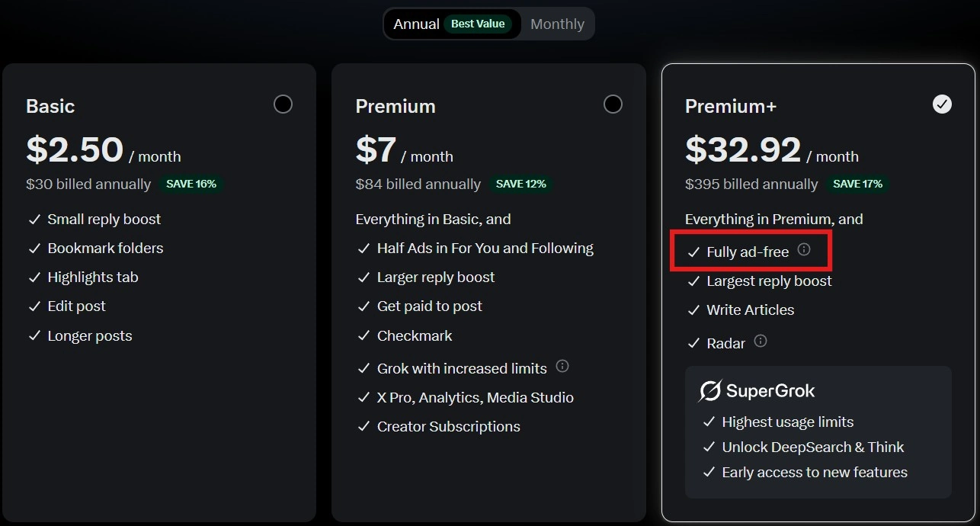Viewport: 980px width, 526px height.
Task: Select the Annual billing tab
Action: [x=416, y=24]
